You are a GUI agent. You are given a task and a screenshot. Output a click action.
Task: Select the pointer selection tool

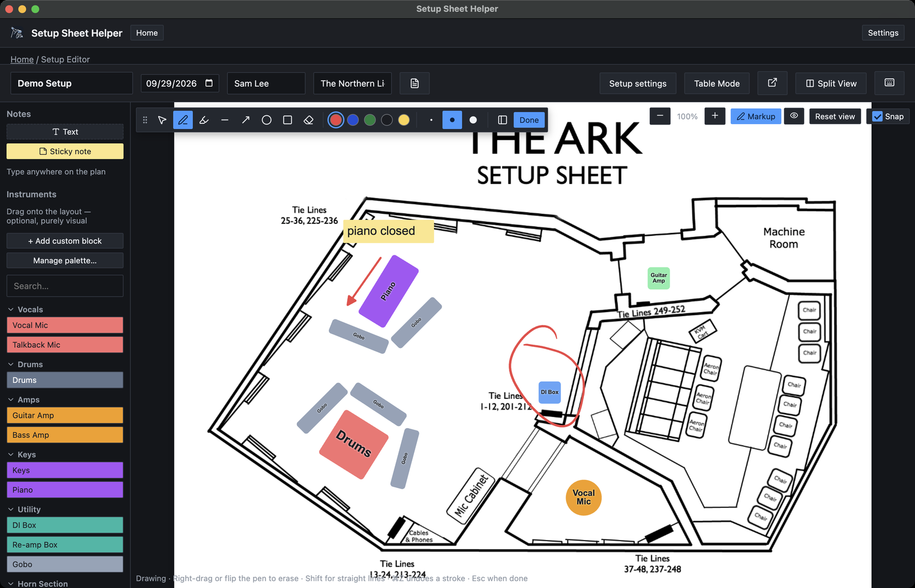click(162, 120)
